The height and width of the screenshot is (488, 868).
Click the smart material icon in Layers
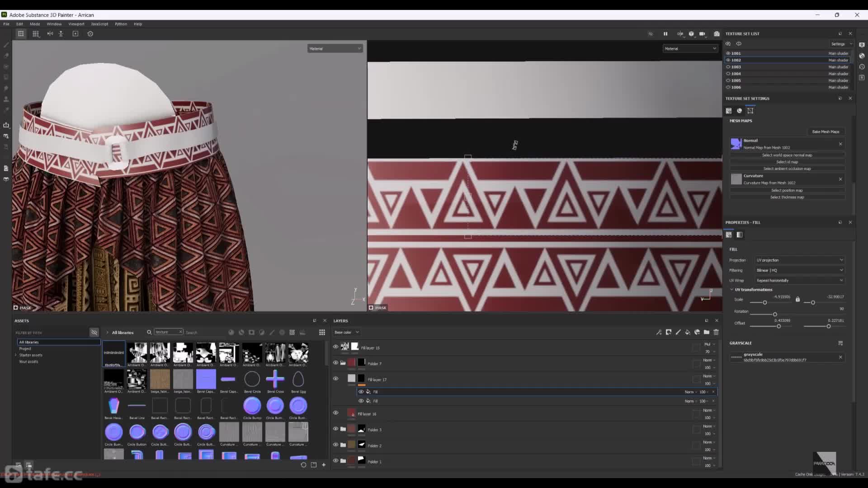[697, 332]
